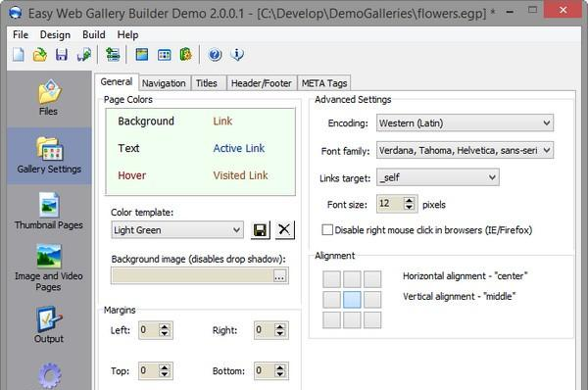588x390 pixels.
Task: Switch to the Navigation tab
Action: click(x=164, y=83)
